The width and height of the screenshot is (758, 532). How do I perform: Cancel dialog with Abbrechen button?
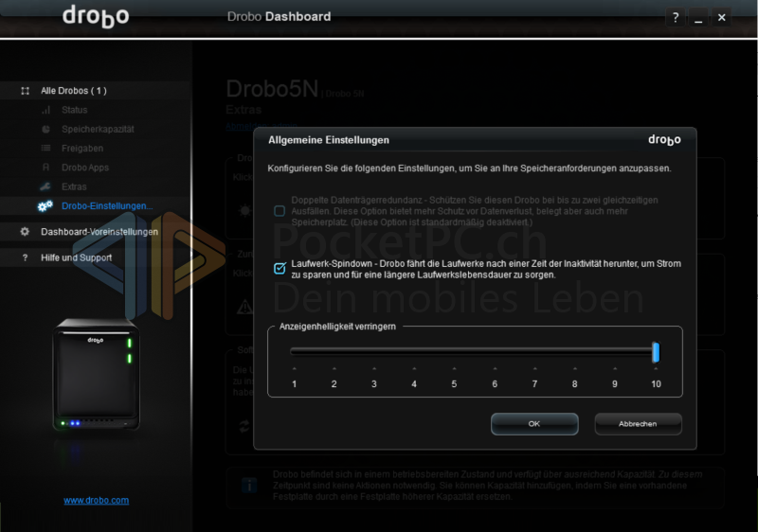[638, 424]
